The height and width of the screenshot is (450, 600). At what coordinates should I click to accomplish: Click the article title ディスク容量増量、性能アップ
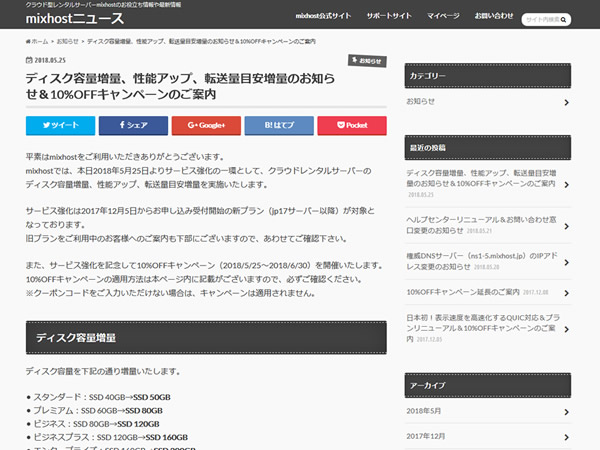click(180, 86)
